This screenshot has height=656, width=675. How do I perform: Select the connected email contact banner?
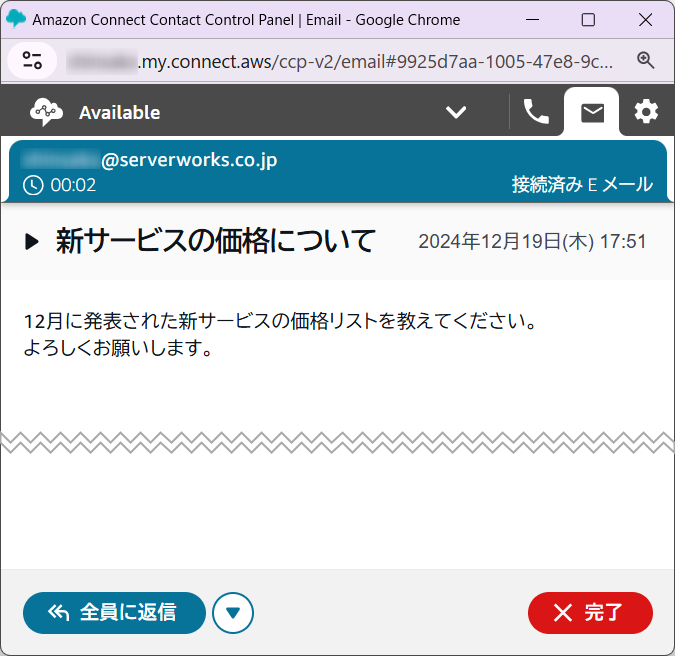338,171
